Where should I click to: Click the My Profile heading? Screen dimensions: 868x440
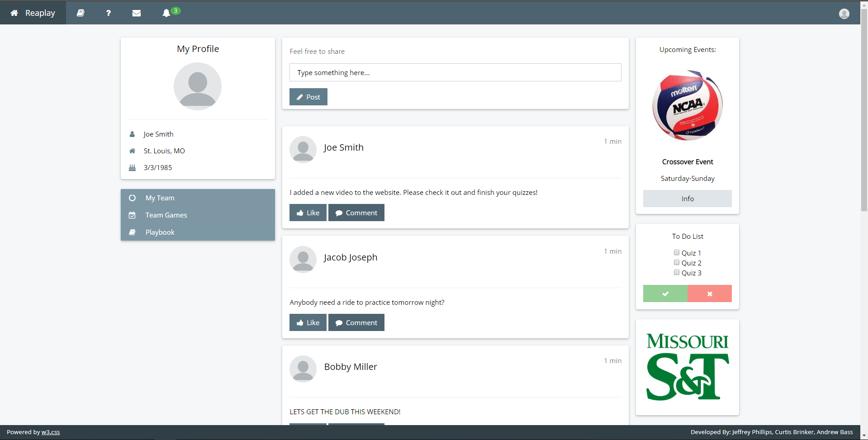point(198,49)
